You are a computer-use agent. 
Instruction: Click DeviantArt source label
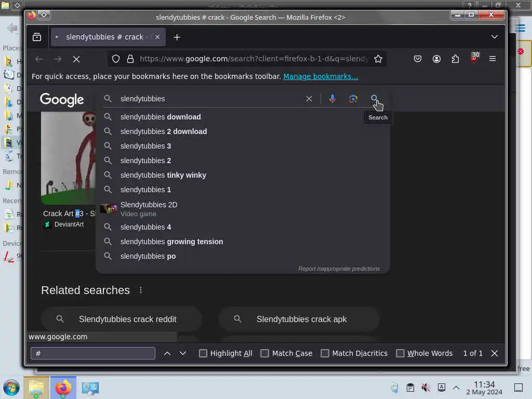69,224
